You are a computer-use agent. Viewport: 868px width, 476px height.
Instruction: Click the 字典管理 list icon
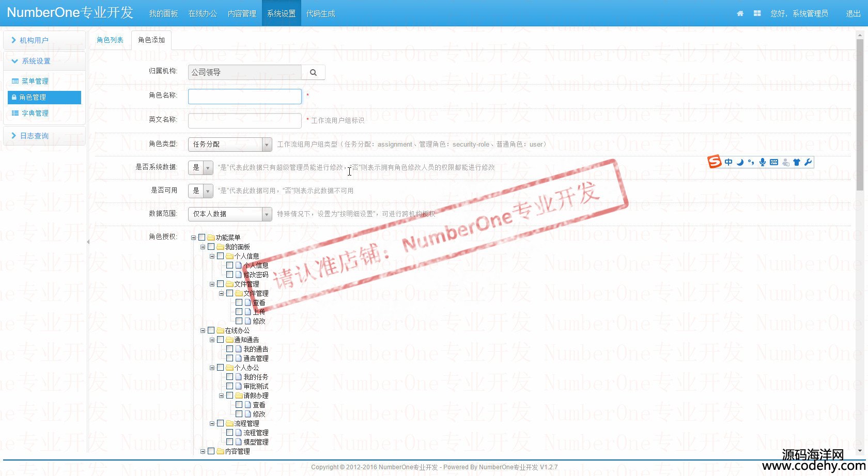click(x=15, y=113)
